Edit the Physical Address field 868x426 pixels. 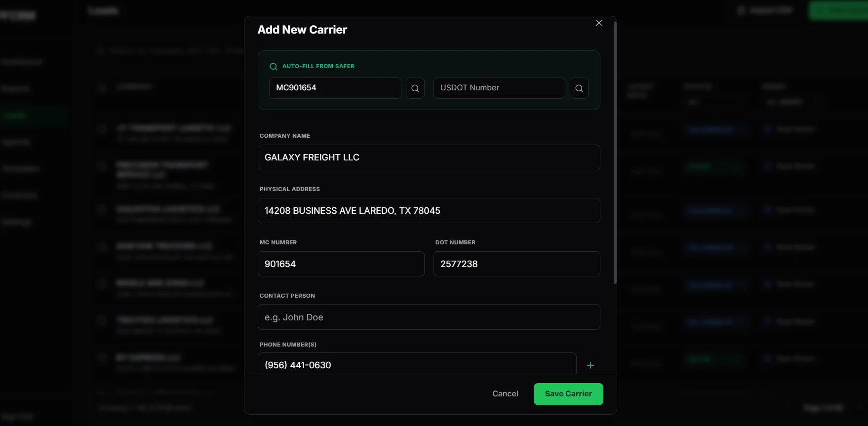429,211
